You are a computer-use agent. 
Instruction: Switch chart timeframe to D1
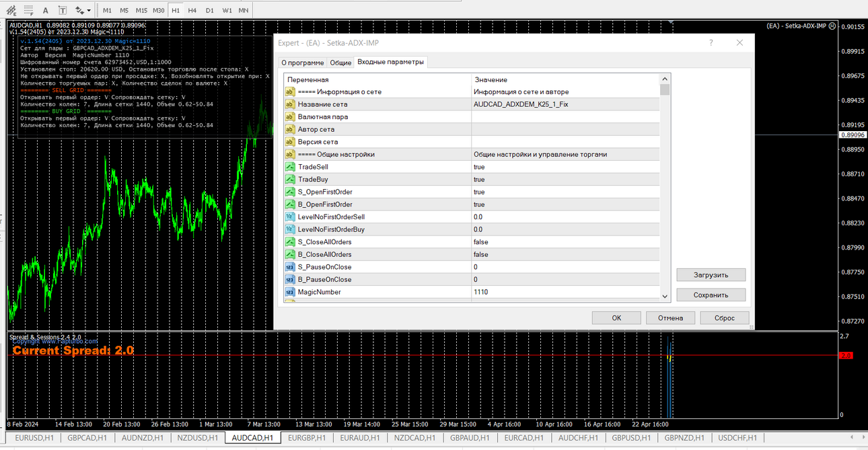click(210, 10)
